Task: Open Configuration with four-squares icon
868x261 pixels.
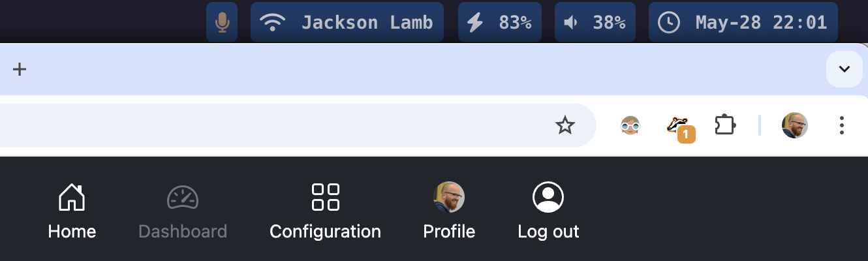Action: point(325,211)
